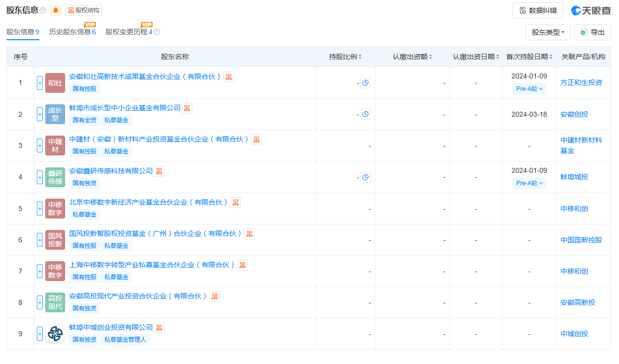The image size is (619, 364).
Task: Open 蚌埠市成长型中小企业基金有限公司 link
Action: [x=125, y=108]
